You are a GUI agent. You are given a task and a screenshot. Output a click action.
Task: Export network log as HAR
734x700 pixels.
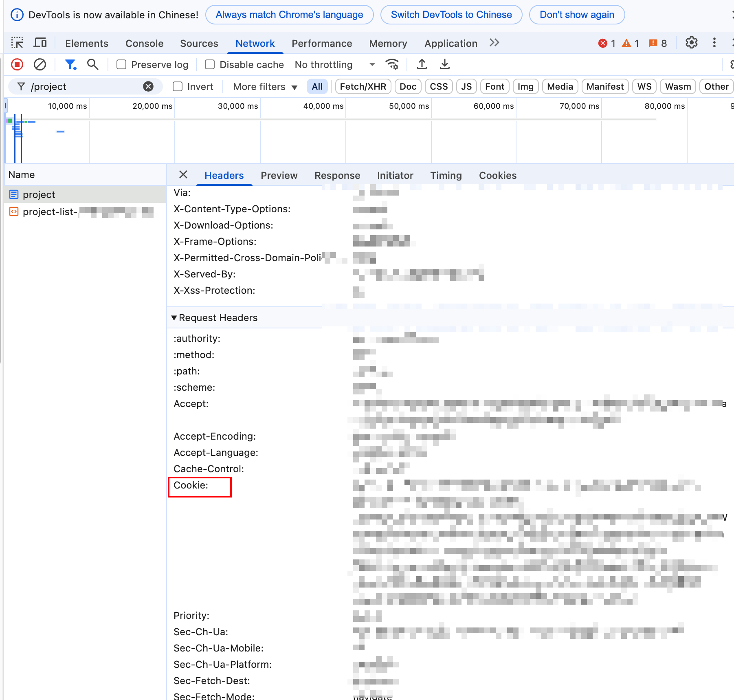click(x=444, y=64)
